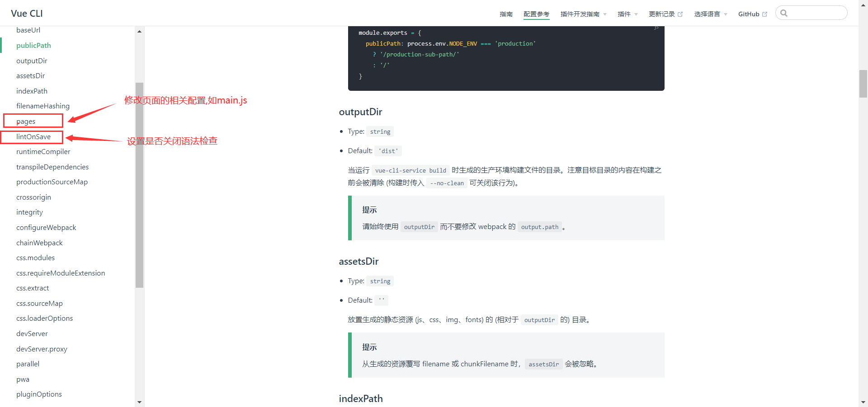The width and height of the screenshot is (868, 407).
Task: Go to the 指南 nav item
Action: coord(506,14)
